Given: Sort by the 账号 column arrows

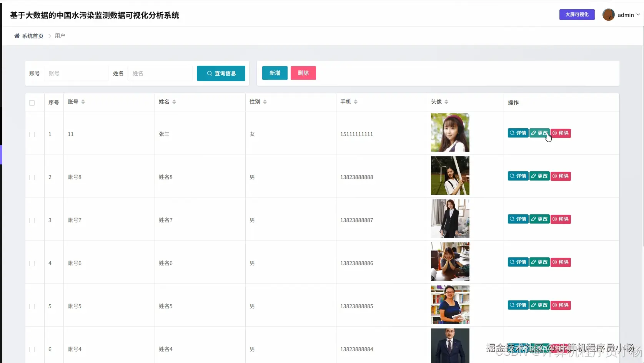Looking at the screenshot, I should [x=83, y=102].
